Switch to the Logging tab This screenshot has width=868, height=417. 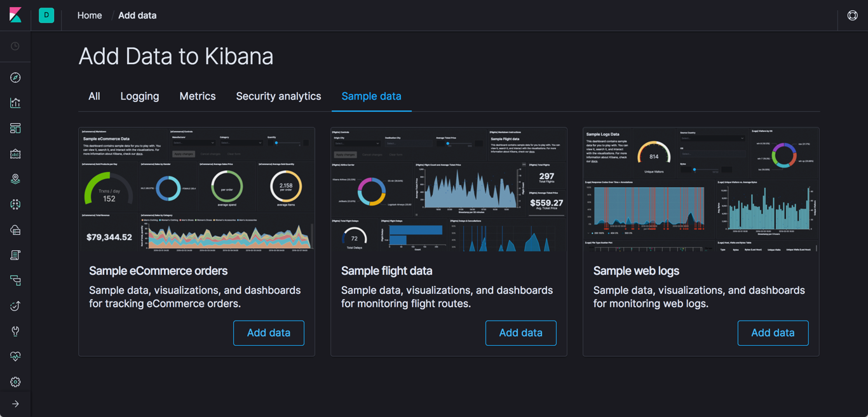coord(139,96)
